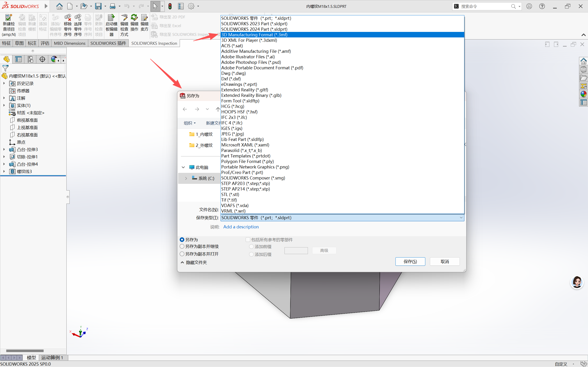Open the PropertyManager tab icon
This screenshot has height=367, width=588.
pos(18,59)
